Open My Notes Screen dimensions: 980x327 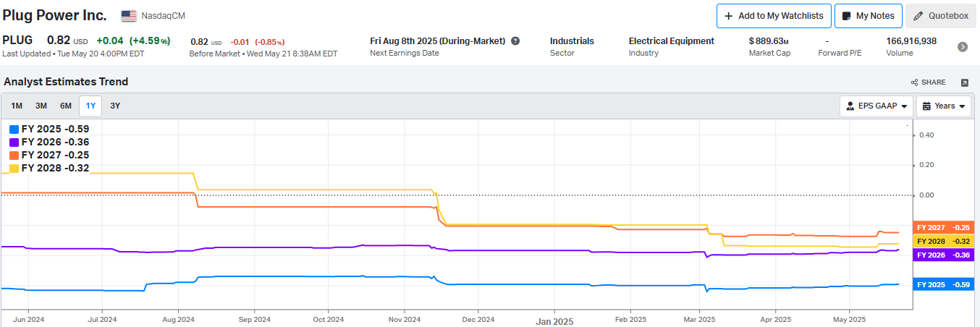[869, 16]
